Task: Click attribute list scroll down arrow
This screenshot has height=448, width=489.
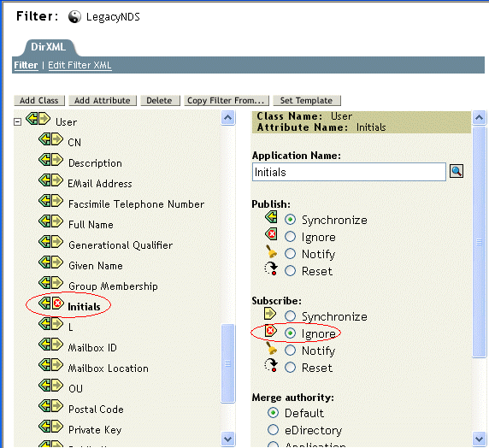Action: click(x=227, y=439)
